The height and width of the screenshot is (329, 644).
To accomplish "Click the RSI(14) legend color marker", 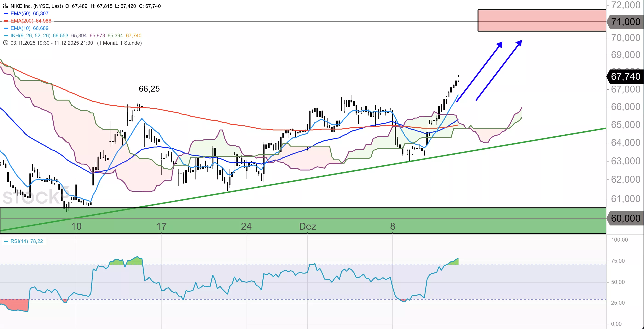I will pyautogui.click(x=6, y=241).
